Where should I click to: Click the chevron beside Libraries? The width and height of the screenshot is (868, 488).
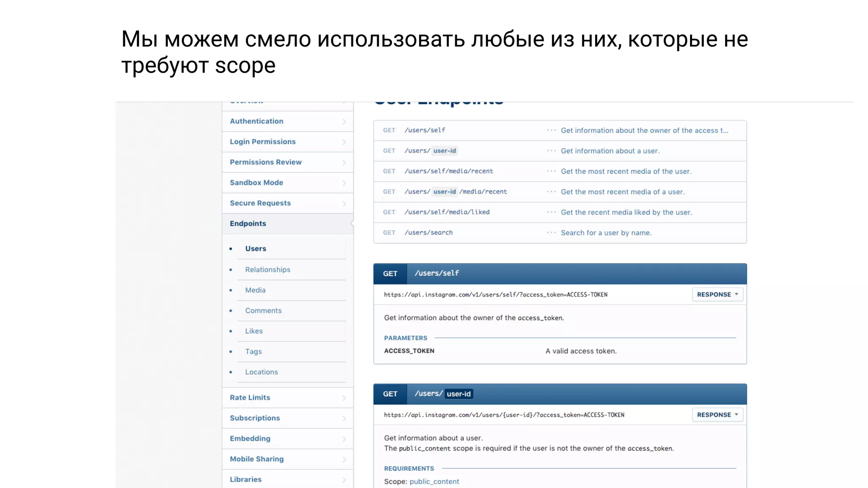(x=344, y=480)
